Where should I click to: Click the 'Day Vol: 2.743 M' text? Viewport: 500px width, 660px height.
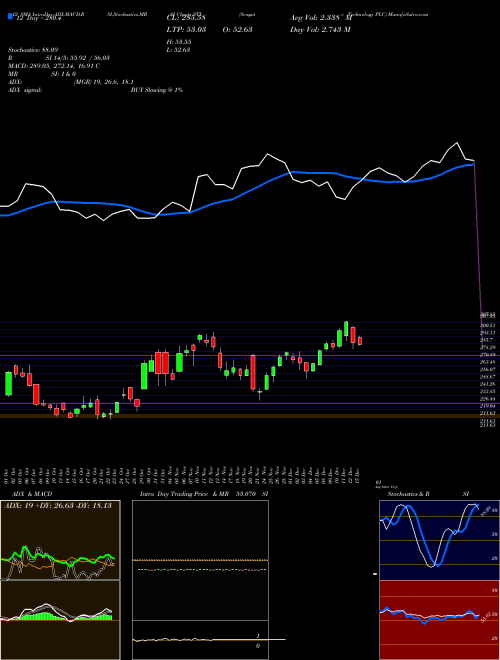click(320, 29)
